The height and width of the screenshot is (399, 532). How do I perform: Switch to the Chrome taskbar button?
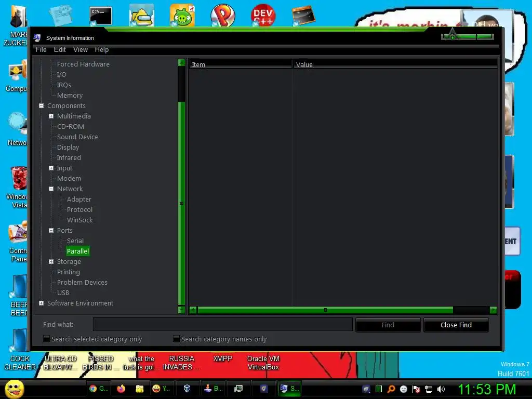pyautogui.click(x=98, y=389)
